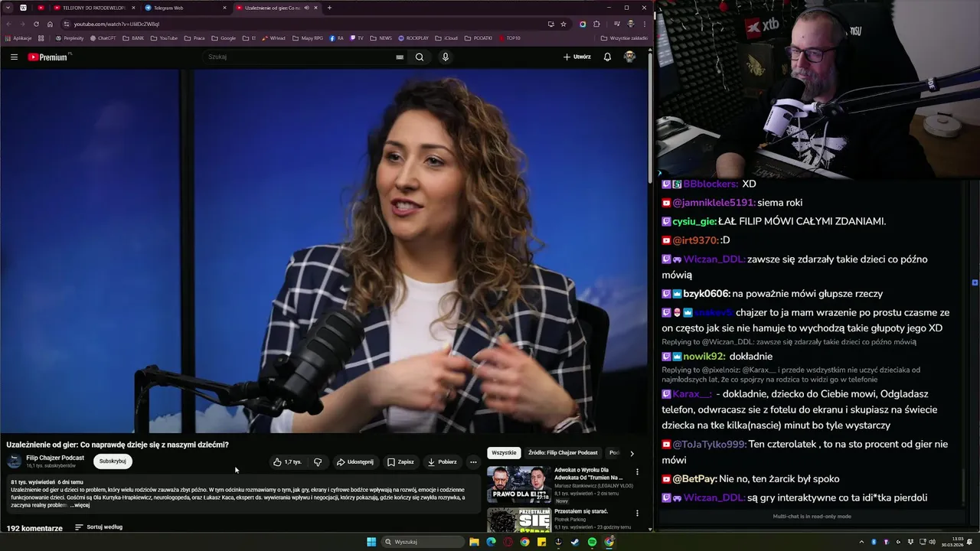Image resolution: width=980 pixels, height=551 pixels.
Task: Expand the browser tab search dropdown arrow
Action: click(x=8, y=8)
